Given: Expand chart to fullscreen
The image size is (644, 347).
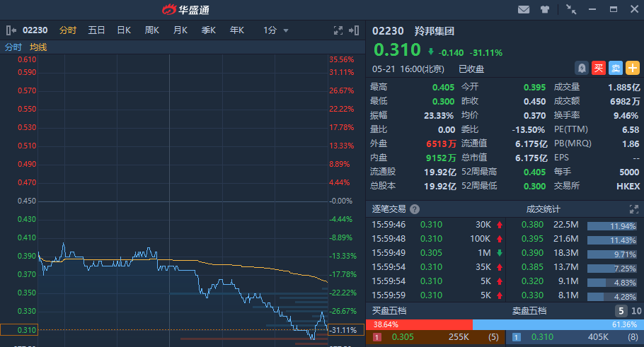Looking at the screenshot, I should [338, 30].
